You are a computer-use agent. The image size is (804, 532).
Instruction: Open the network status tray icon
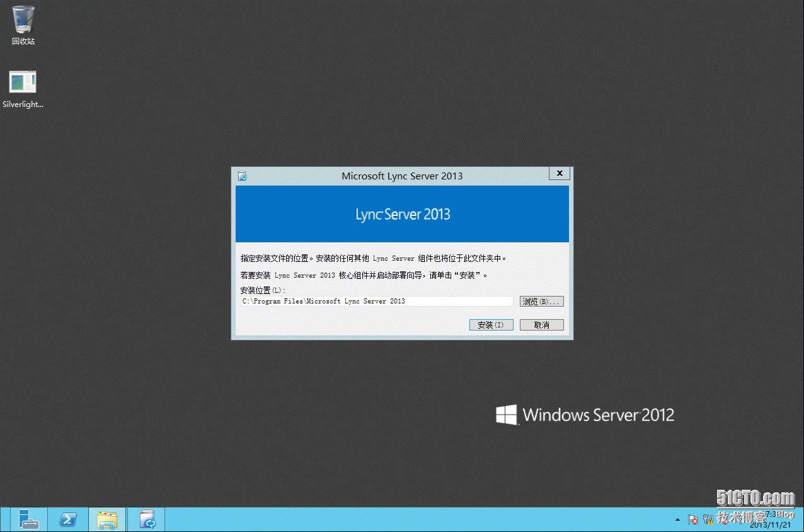click(708, 519)
